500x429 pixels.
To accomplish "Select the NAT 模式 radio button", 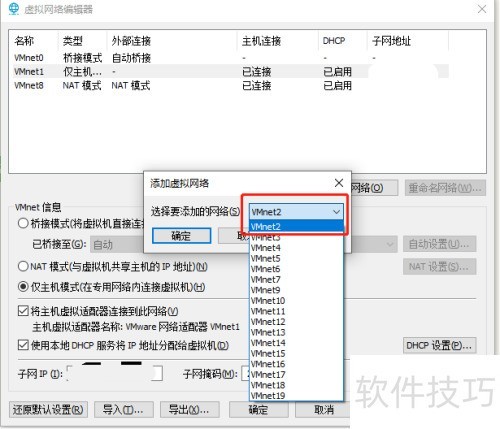I will (x=23, y=266).
